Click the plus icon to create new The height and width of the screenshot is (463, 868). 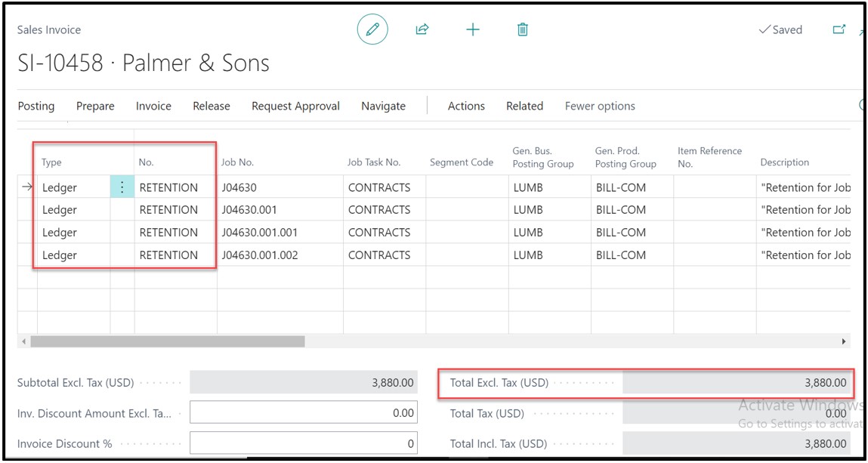[x=473, y=30]
